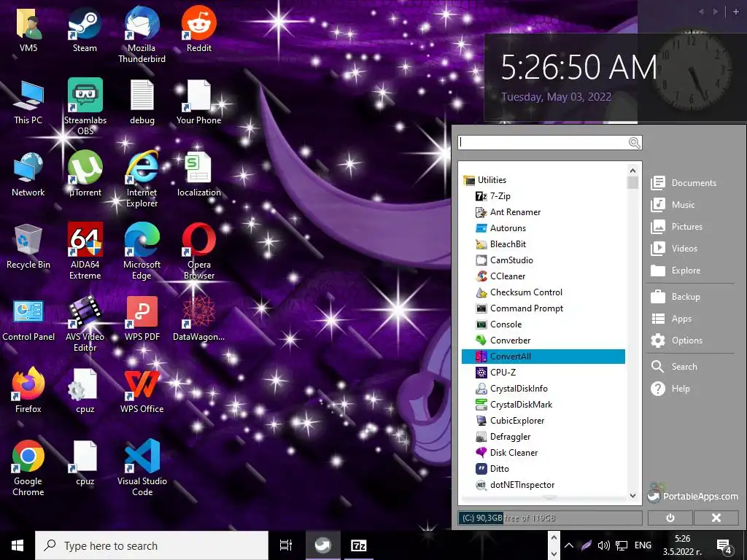Open PortableApps Options settings
The width and height of the screenshot is (747, 560).
(676, 341)
